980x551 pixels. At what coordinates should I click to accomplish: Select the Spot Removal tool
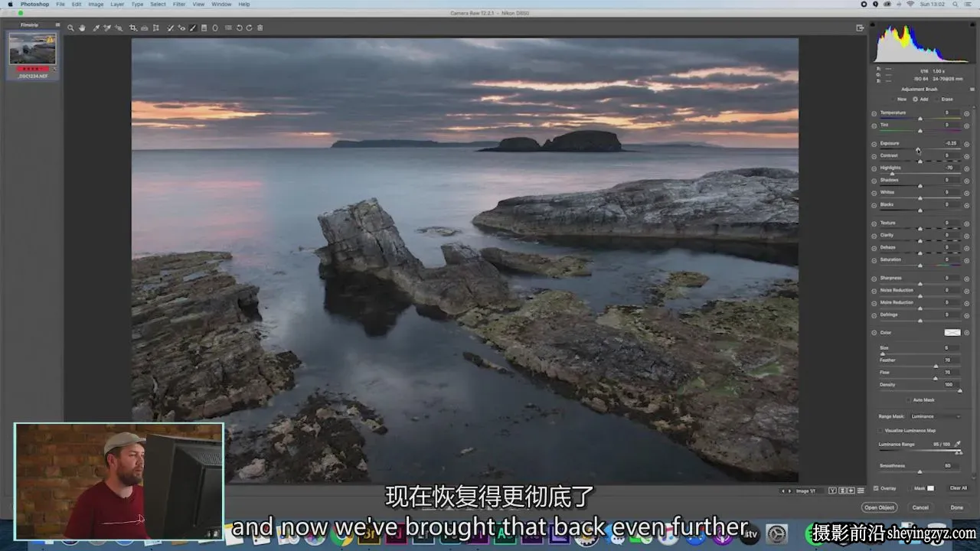coord(170,28)
